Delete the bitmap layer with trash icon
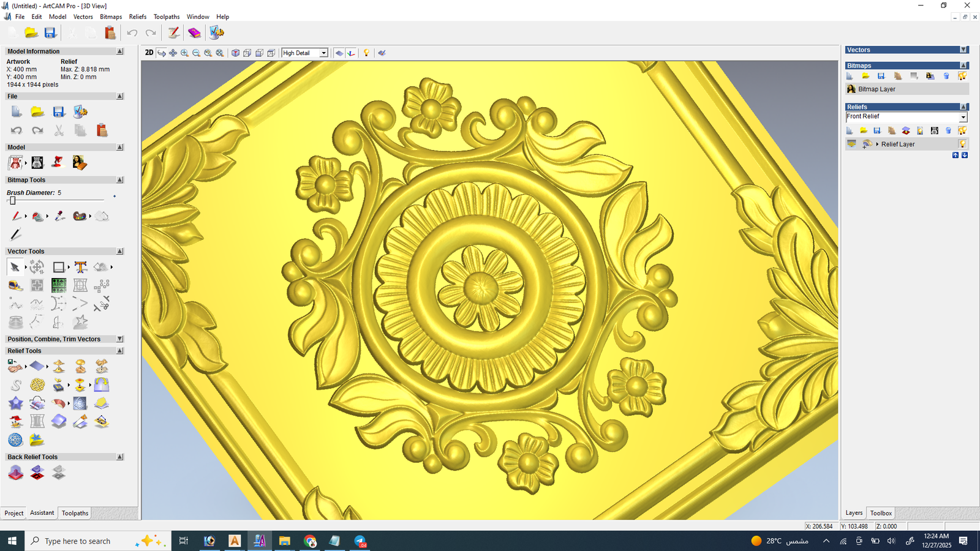Viewport: 980px width, 551px height. tap(946, 76)
